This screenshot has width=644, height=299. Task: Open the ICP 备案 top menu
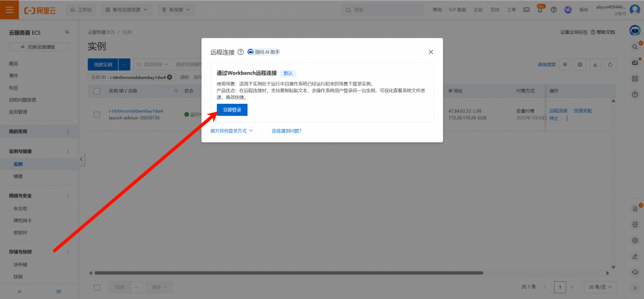[457, 10]
